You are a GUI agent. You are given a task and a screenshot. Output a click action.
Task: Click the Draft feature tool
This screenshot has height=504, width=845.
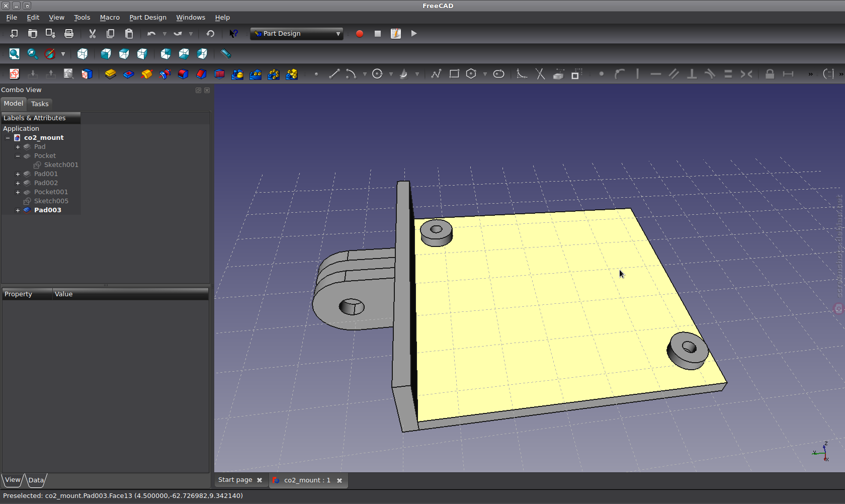coord(219,74)
